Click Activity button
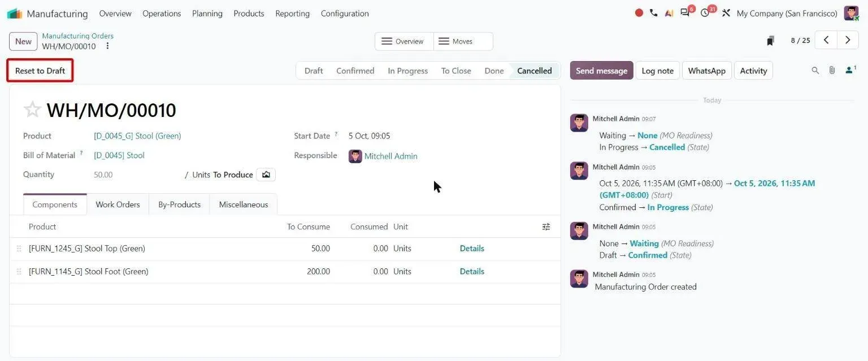This screenshot has height=361, width=868. (753, 71)
